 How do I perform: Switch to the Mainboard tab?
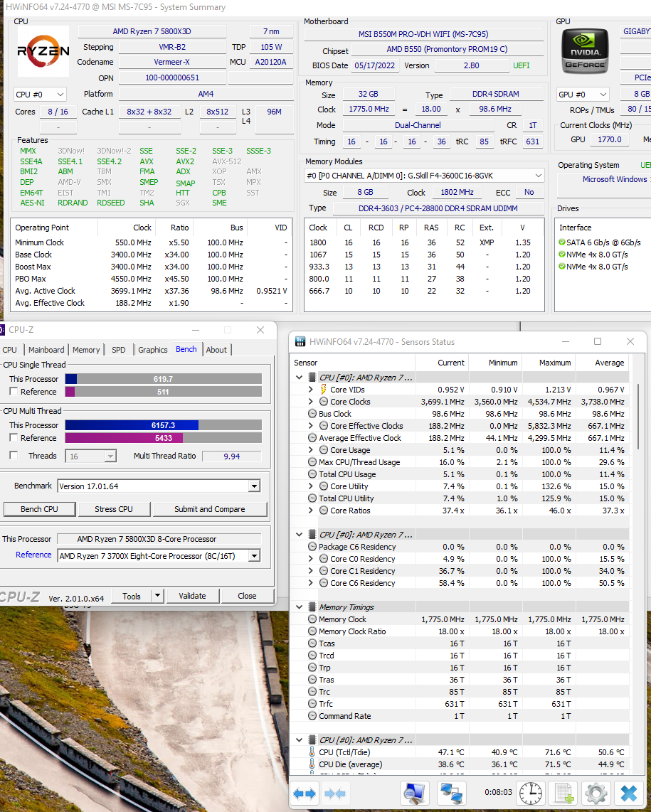(46, 350)
